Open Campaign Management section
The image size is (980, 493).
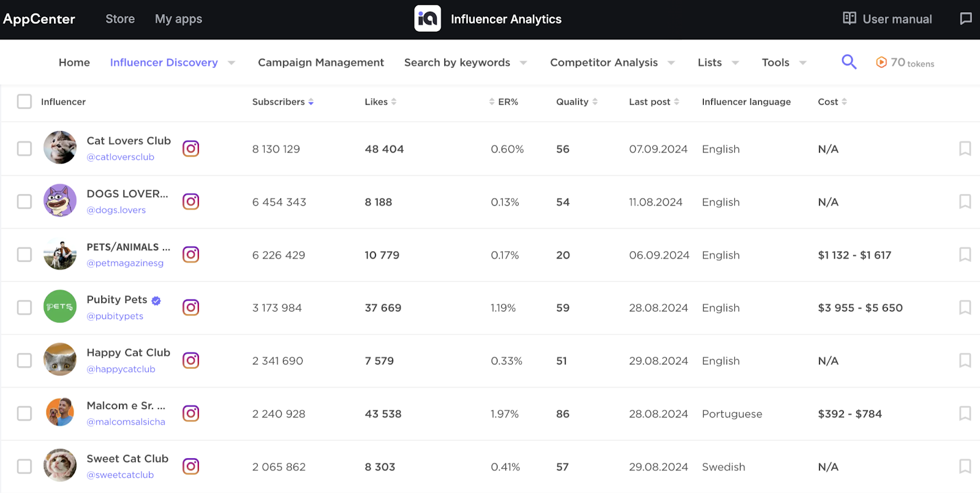click(x=321, y=62)
